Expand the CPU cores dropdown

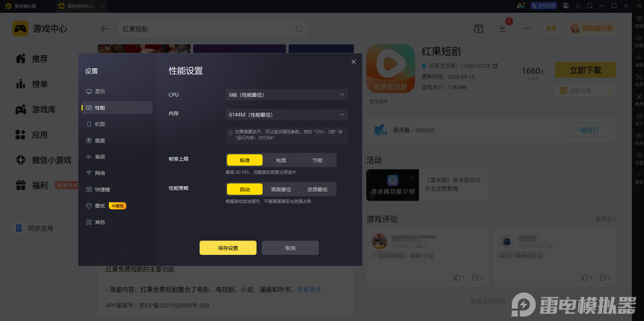click(286, 95)
